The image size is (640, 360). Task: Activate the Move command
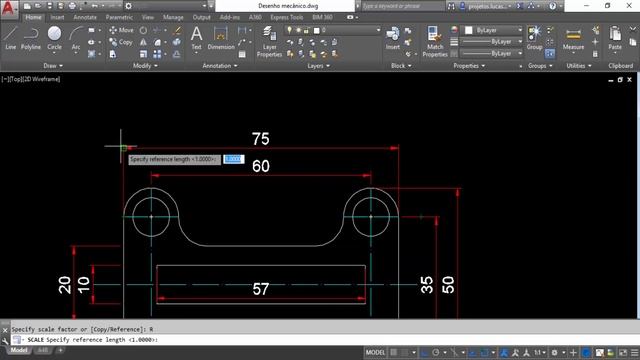pos(121,30)
